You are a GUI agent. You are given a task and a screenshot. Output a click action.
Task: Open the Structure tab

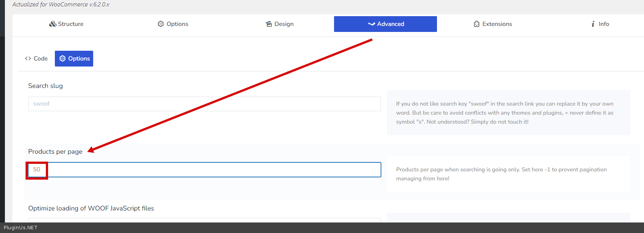70,24
